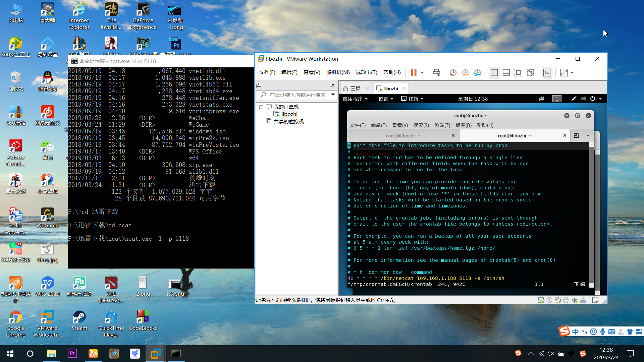Open 腾讯QQ desktop icon
Screen dimensions: 644x362
click(x=47, y=81)
